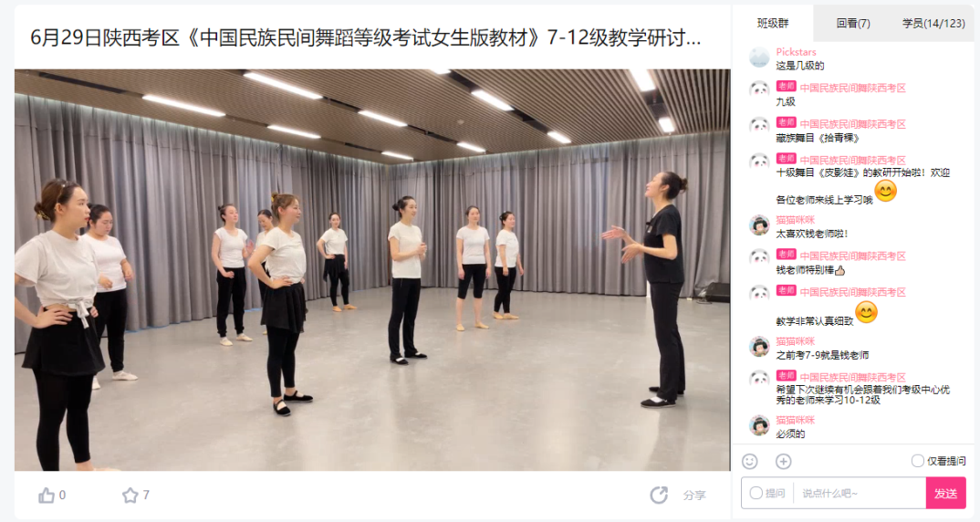Open the emoji smiley picker
Image resolution: width=980 pixels, height=522 pixels.
click(x=749, y=462)
